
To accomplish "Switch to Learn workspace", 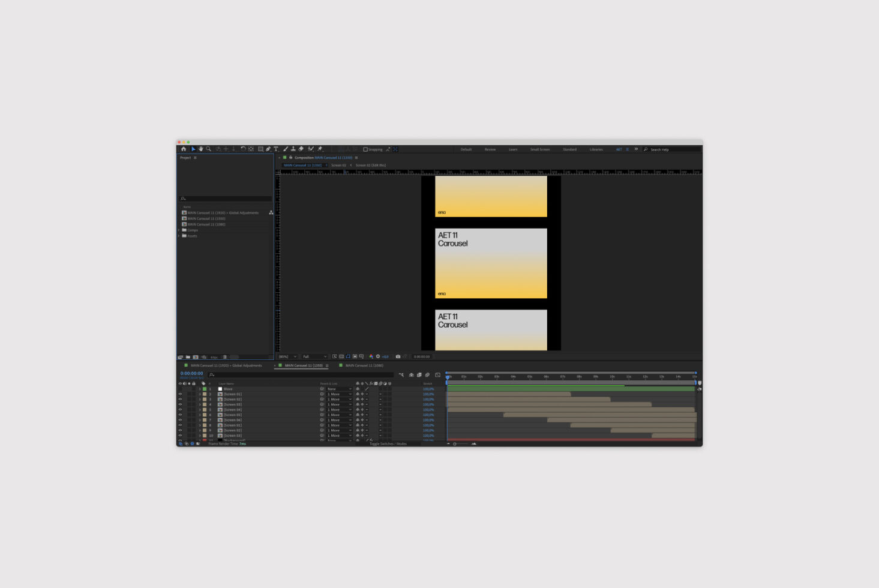I will click(513, 149).
